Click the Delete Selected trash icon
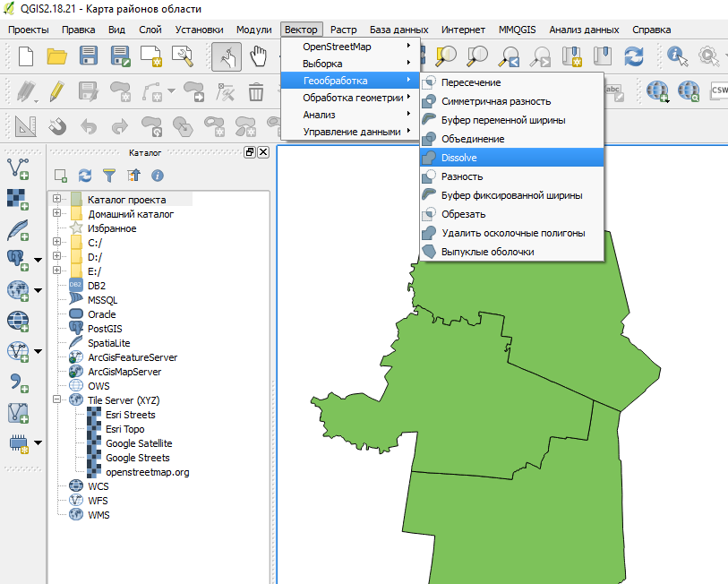 click(256, 91)
